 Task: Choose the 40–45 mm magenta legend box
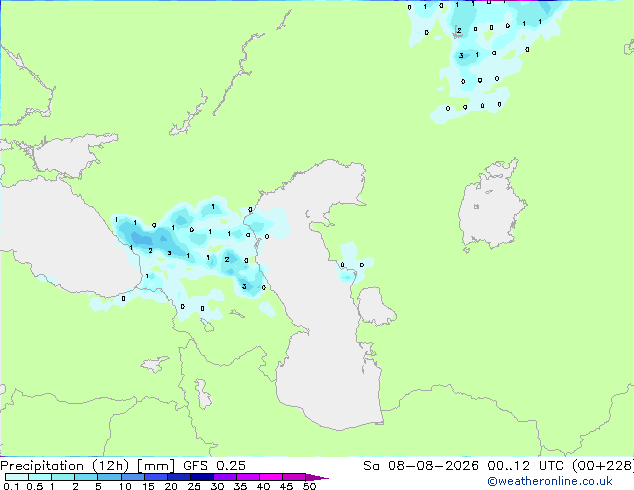271,477
